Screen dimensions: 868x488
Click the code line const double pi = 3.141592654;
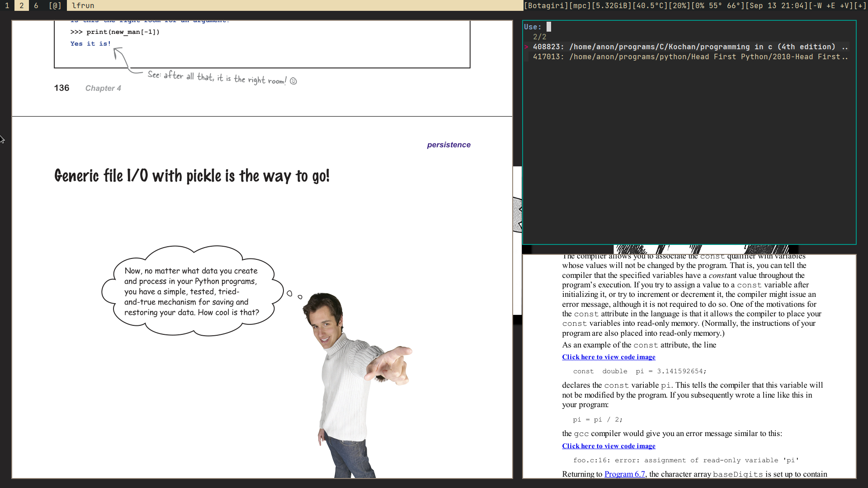coord(640,371)
